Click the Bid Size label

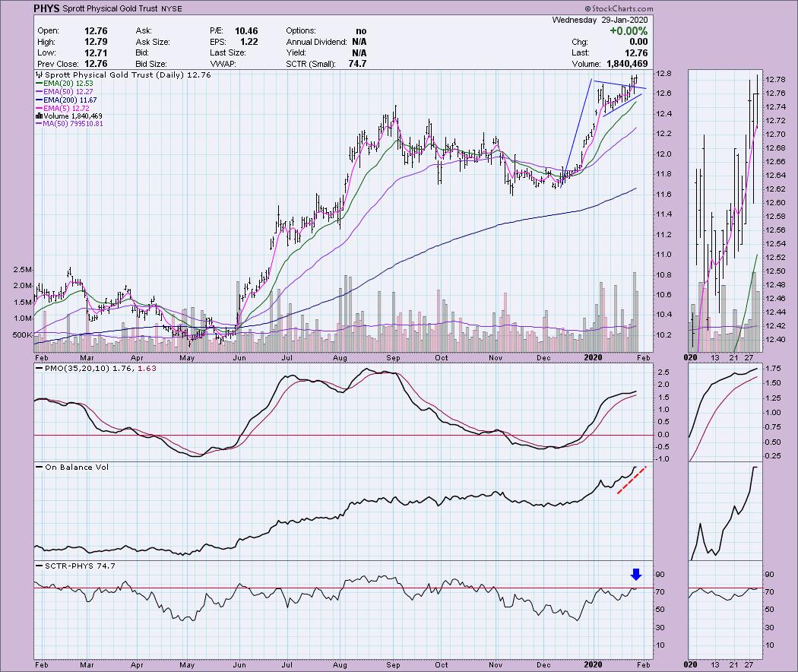(x=152, y=64)
